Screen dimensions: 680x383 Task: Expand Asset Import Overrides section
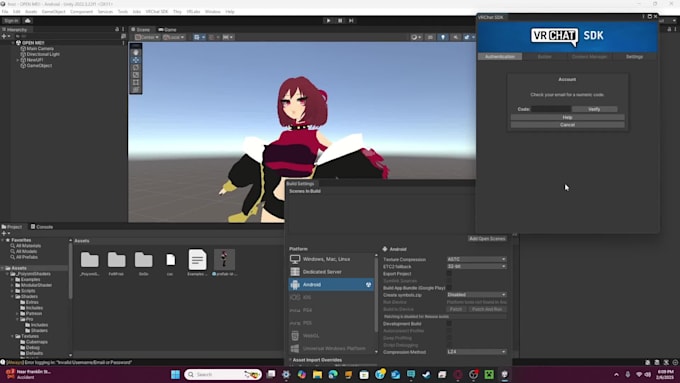click(x=291, y=360)
